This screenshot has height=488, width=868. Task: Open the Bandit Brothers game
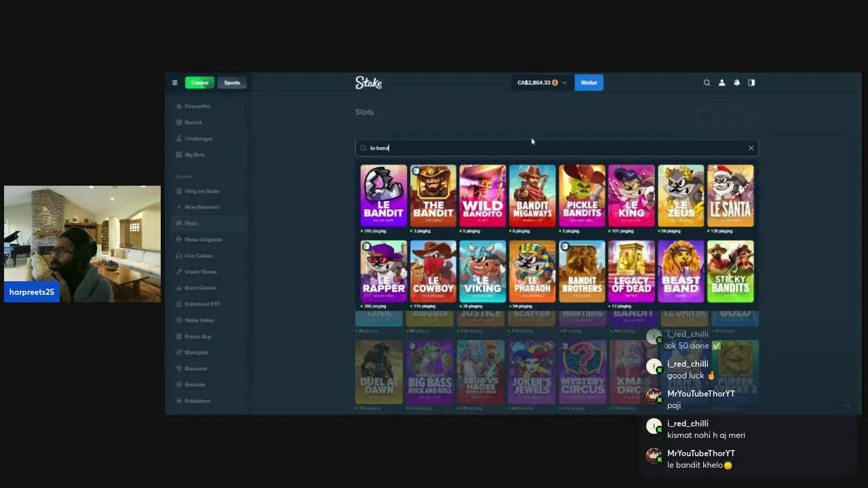point(582,271)
